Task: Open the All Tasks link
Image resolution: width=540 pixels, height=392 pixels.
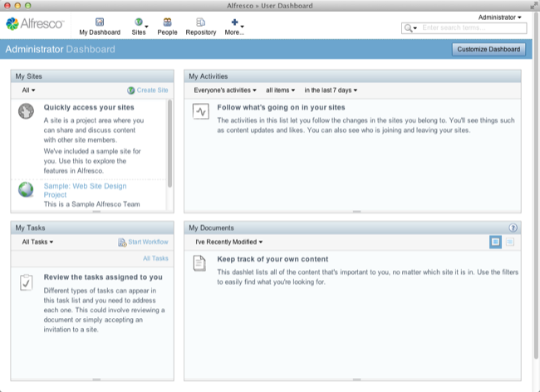Action: coord(155,258)
